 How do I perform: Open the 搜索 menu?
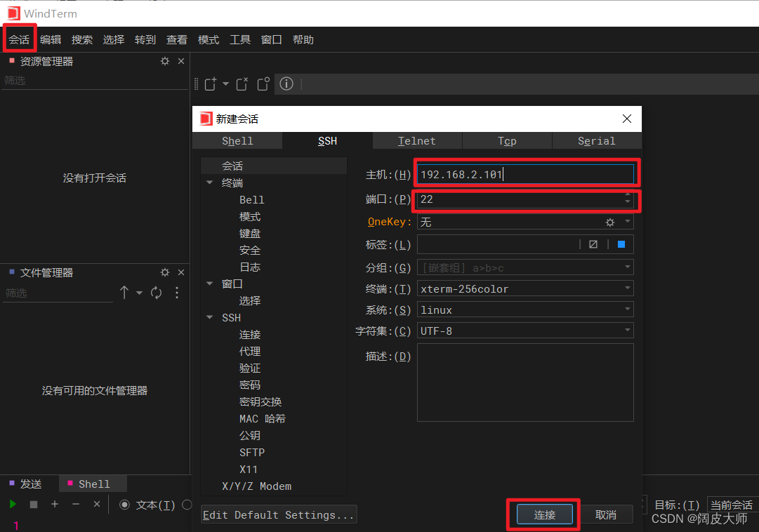point(82,40)
